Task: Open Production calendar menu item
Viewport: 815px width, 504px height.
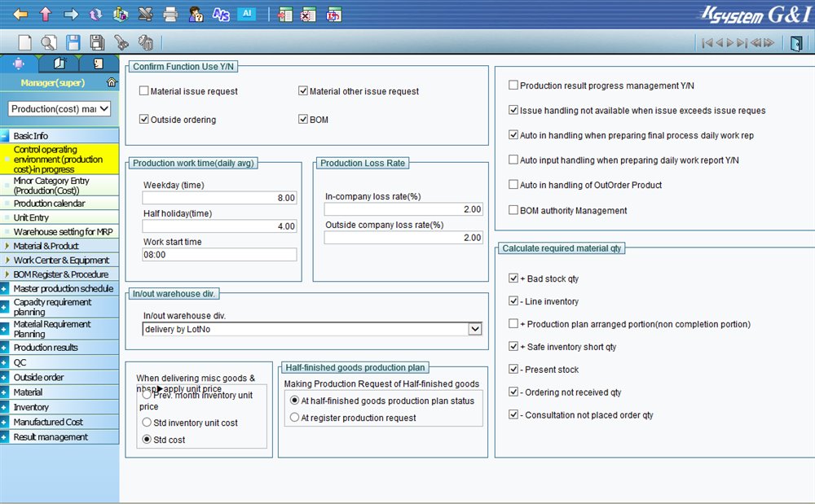Action: click(50, 204)
